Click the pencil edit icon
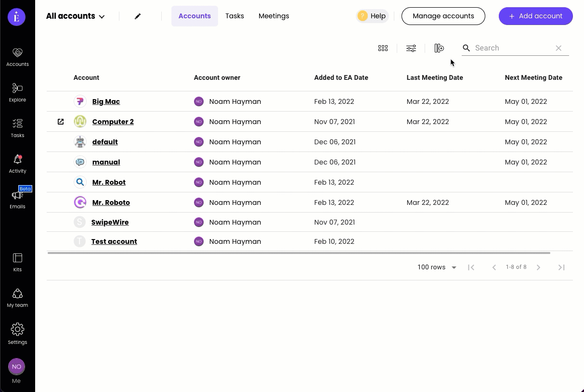Image resolution: width=584 pixels, height=392 pixels. point(138,16)
